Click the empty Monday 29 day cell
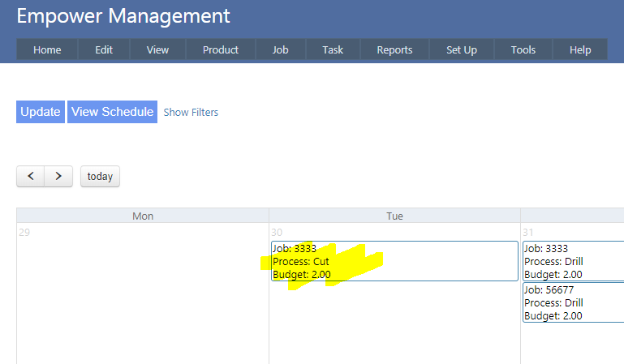 143,292
